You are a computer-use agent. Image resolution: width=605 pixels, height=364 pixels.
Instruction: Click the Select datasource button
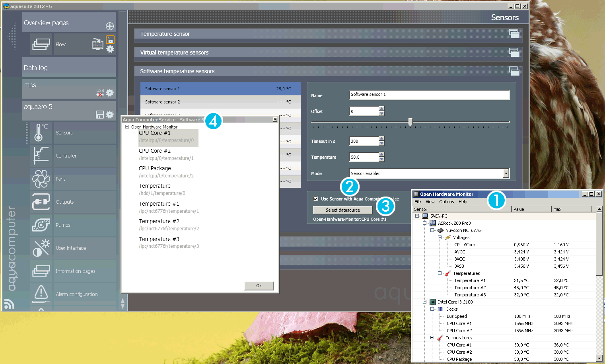point(342,210)
